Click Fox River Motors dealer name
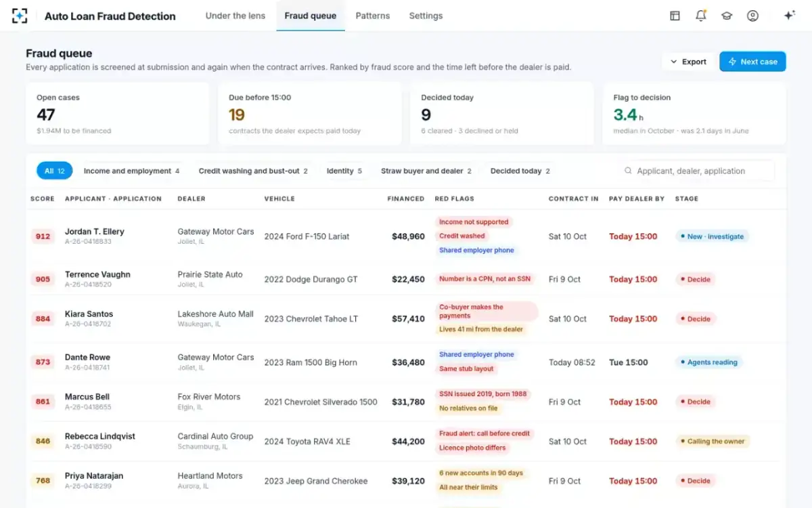The height and width of the screenshot is (508, 812). (209, 397)
